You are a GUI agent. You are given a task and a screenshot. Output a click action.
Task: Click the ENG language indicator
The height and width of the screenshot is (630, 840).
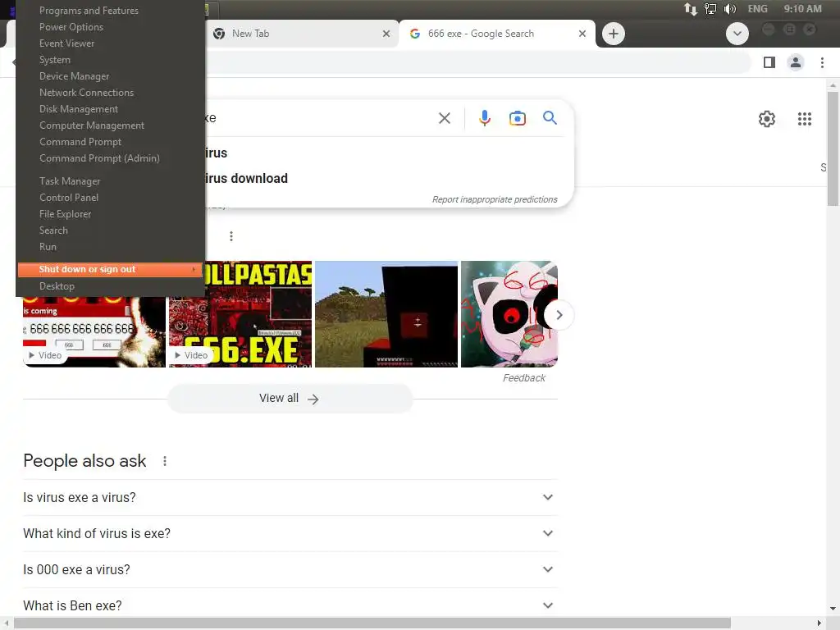757,8
